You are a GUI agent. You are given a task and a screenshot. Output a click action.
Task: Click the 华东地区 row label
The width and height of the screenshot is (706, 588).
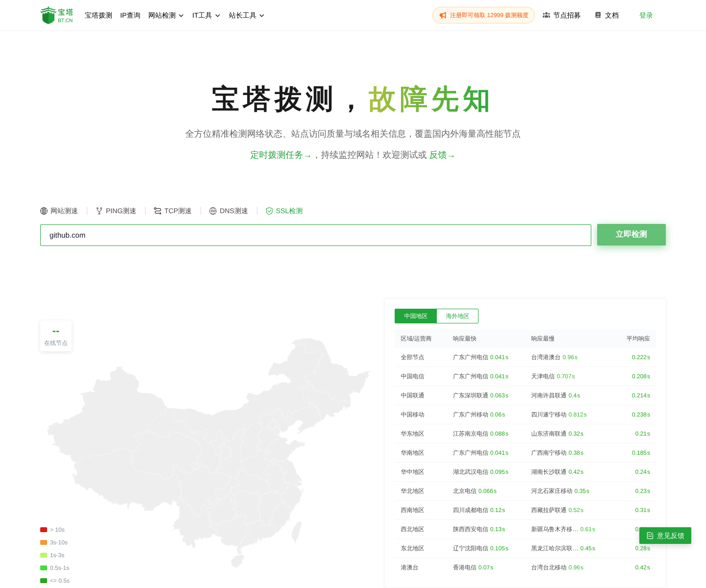click(412, 434)
